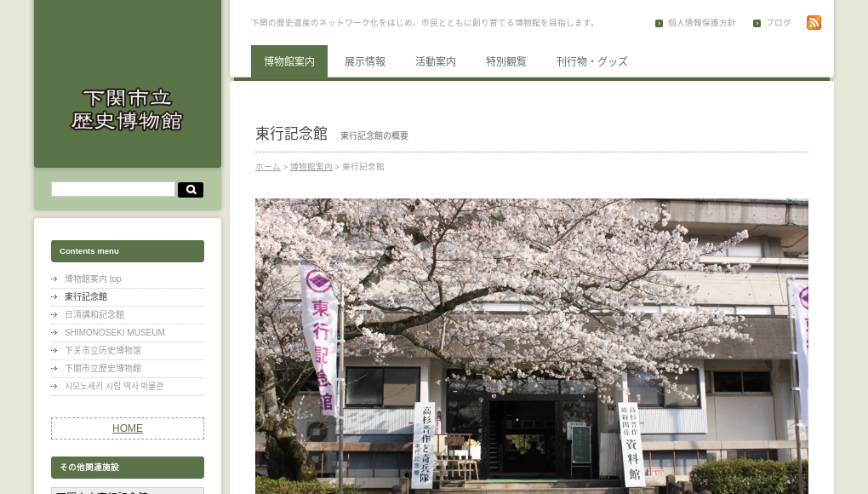Screen dimensions: 868x494
Task: Click the cherry blossom museum photo
Action: pyautogui.click(x=531, y=345)
